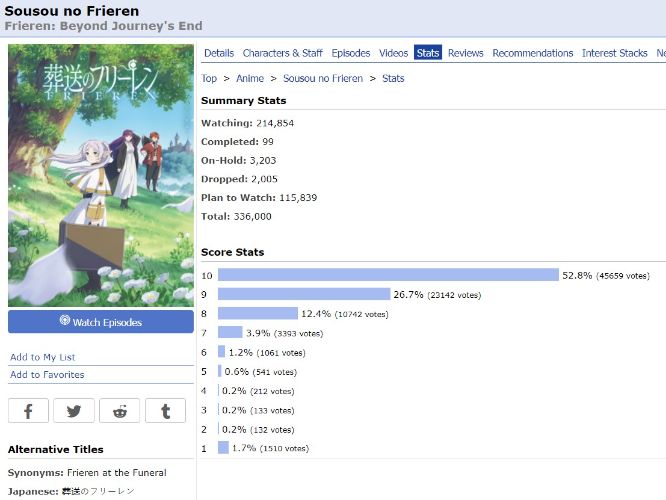Screen dimensions: 666x500
Task: Click the 'Sousou no Frieren' page title
Action: point(71,11)
